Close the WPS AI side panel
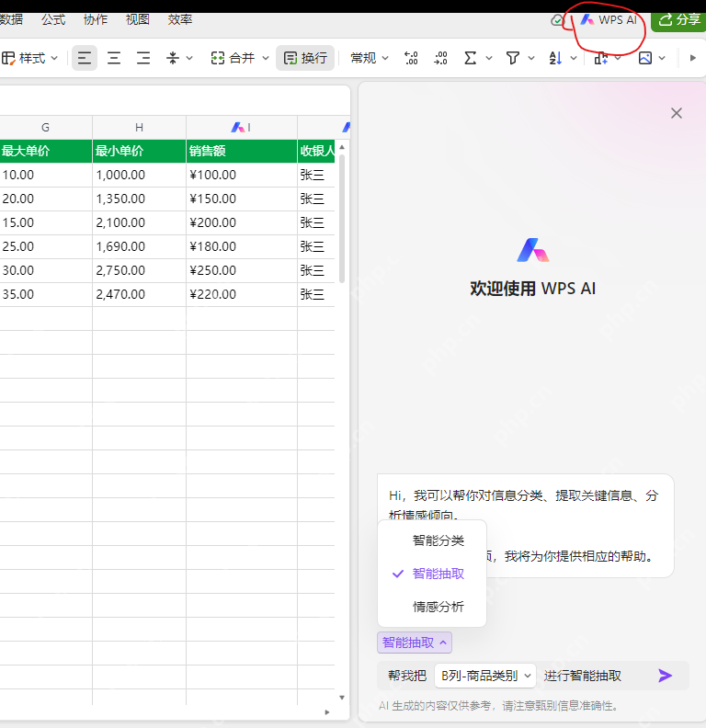This screenshot has height=728, width=706. point(677,113)
